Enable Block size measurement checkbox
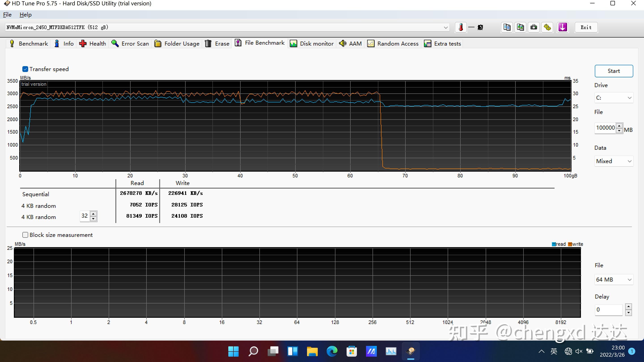This screenshot has width=644, height=362. pos(25,235)
